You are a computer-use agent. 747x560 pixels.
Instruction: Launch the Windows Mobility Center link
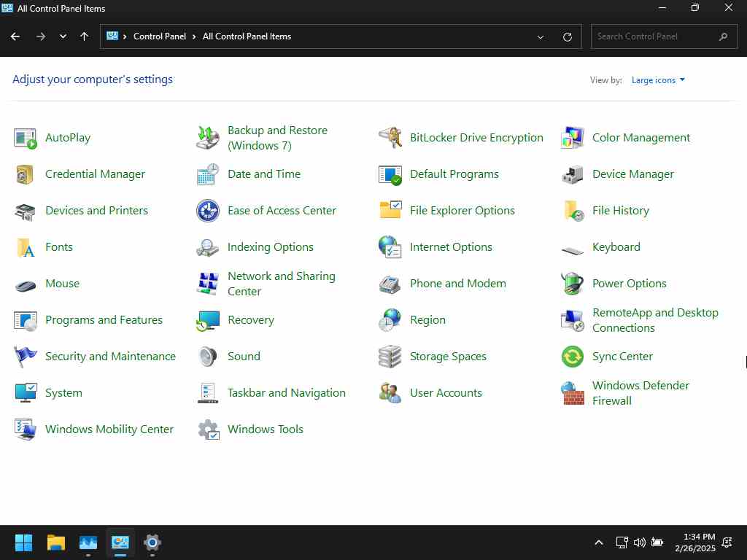tap(109, 429)
